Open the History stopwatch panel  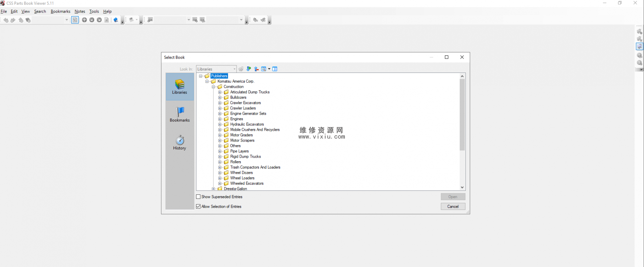180,143
